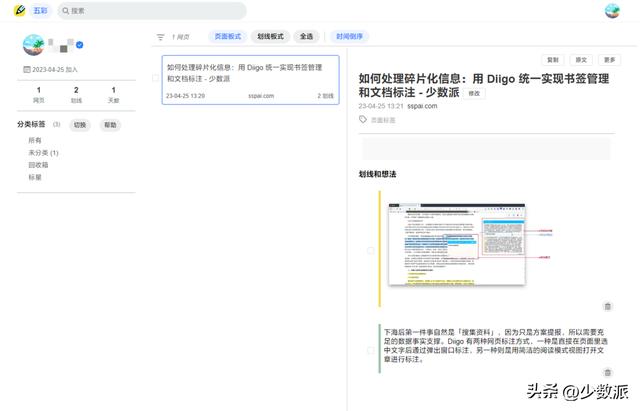Click sspai.com on the article card
The width and height of the screenshot is (640, 411).
pyautogui.click(x=261, y=96)
